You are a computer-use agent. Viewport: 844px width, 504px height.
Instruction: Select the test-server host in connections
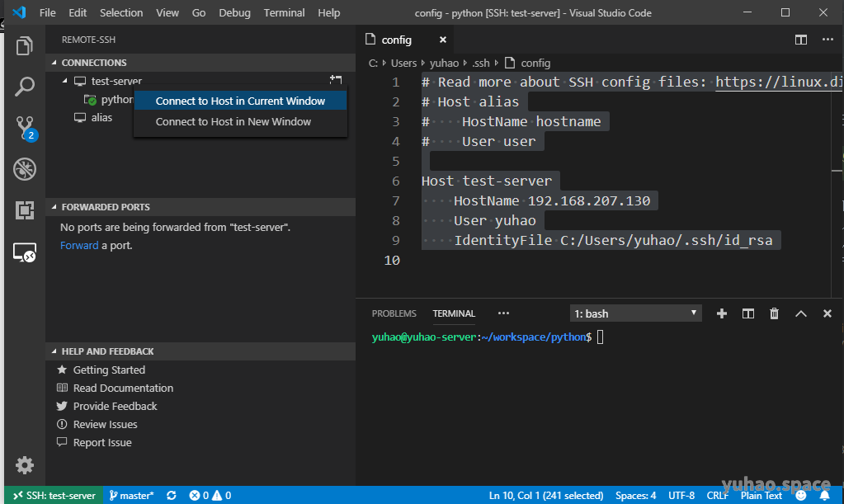[116, 81]
